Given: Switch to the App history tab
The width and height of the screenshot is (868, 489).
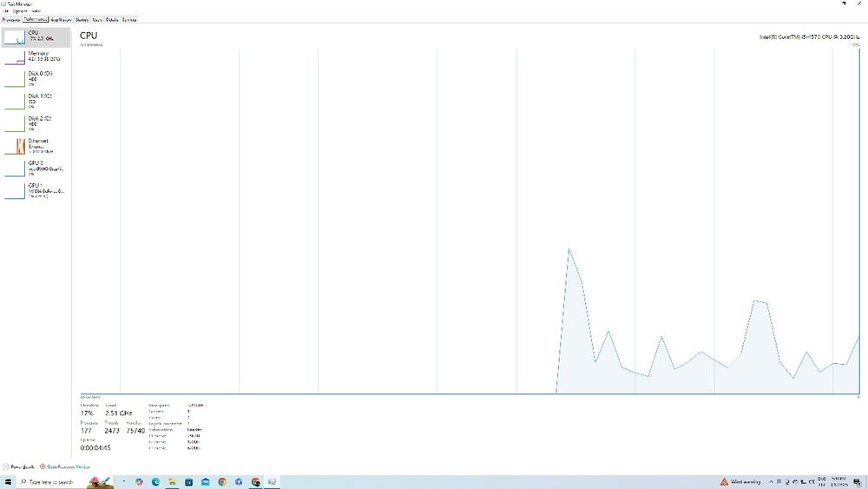Looking at the screenshot, I should pyautogui.click(x=61, y=19).
